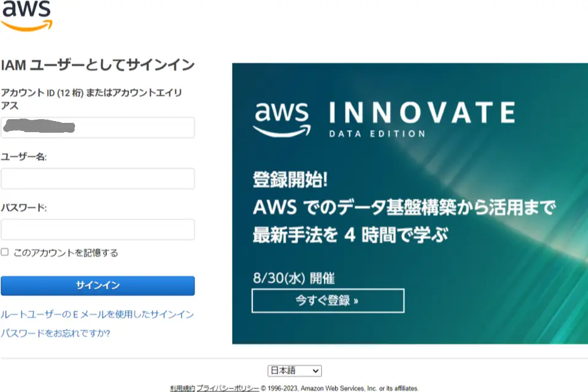This screenshot has height=392, width=588.
Task: Click the IAM ユーザーとしてサインイン heading
Action: [x=98, y=65]
